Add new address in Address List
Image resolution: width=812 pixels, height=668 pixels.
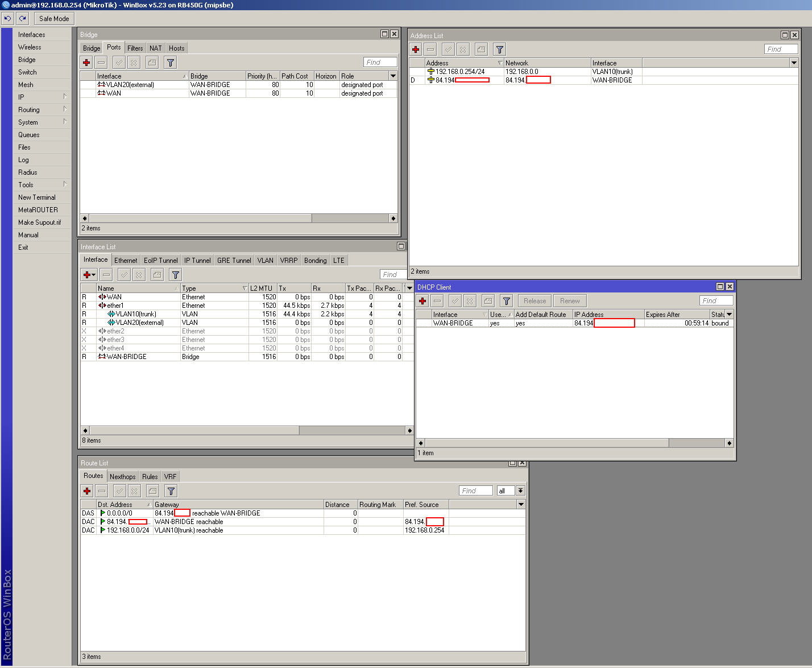416,50
